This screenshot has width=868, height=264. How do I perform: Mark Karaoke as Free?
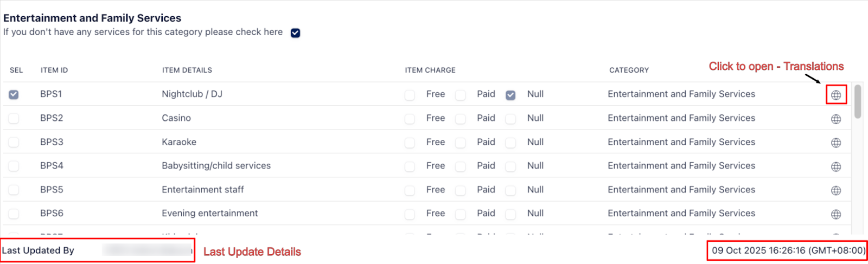(x=410, y=143)
